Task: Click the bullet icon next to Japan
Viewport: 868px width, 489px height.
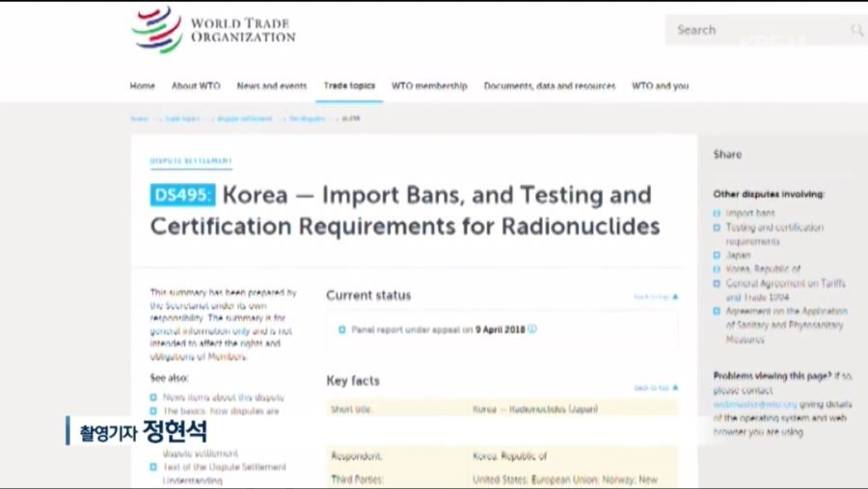Action: pos(717,256)
